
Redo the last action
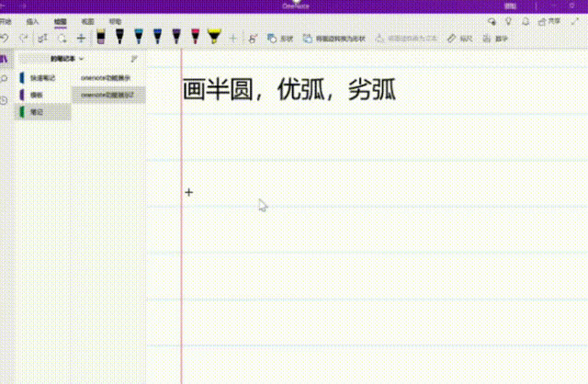click(23, 38)
